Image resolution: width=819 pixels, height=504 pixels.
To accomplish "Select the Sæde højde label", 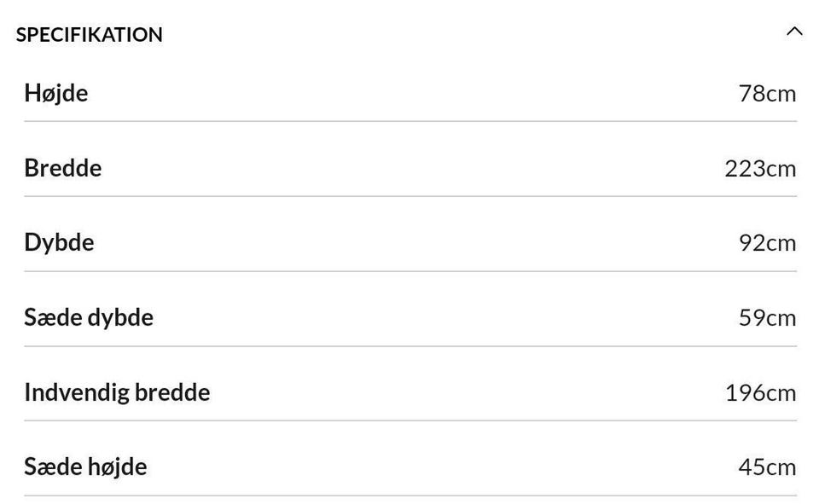I will 85,466.
